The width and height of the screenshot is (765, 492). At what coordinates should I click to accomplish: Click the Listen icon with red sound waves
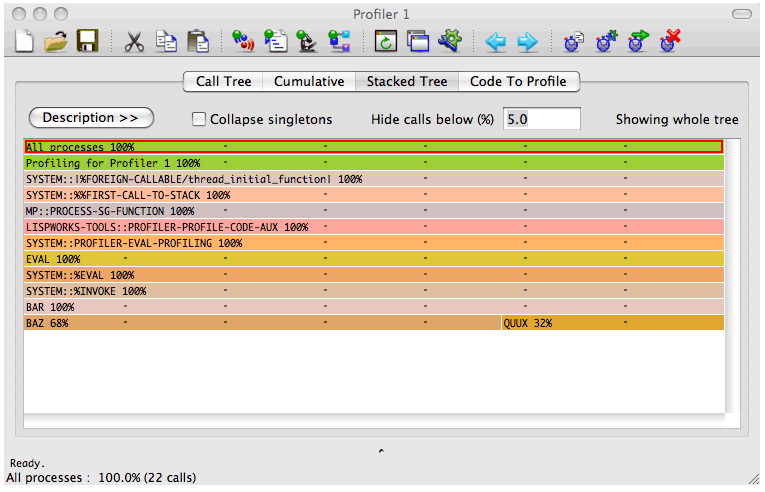click(243, 41)
